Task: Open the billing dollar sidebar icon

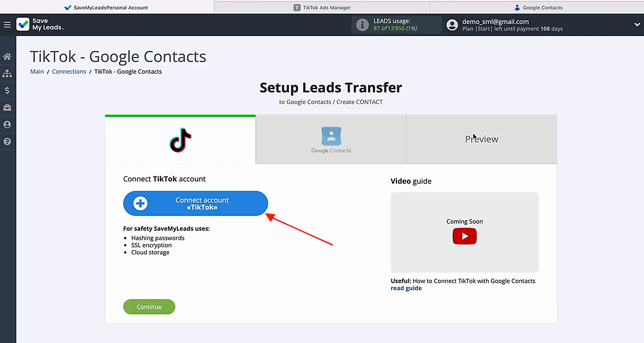Action: click(7, 91)
